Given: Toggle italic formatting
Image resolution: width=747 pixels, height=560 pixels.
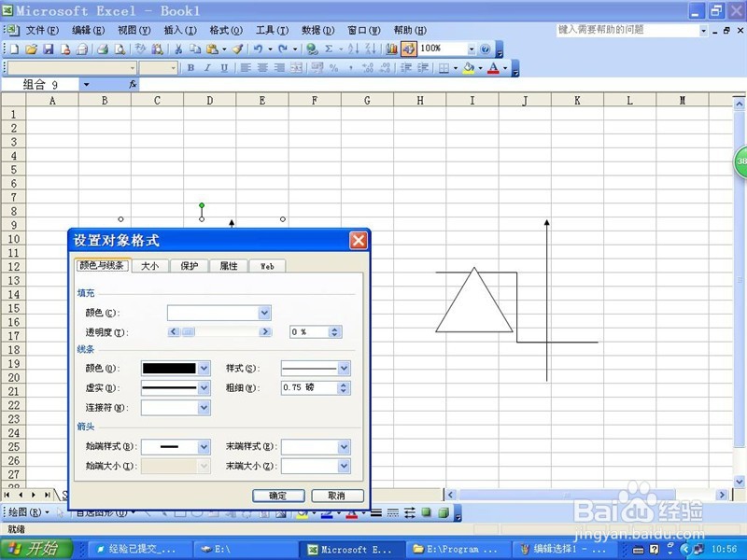Looking at the screenshot, I should point(207,68).
